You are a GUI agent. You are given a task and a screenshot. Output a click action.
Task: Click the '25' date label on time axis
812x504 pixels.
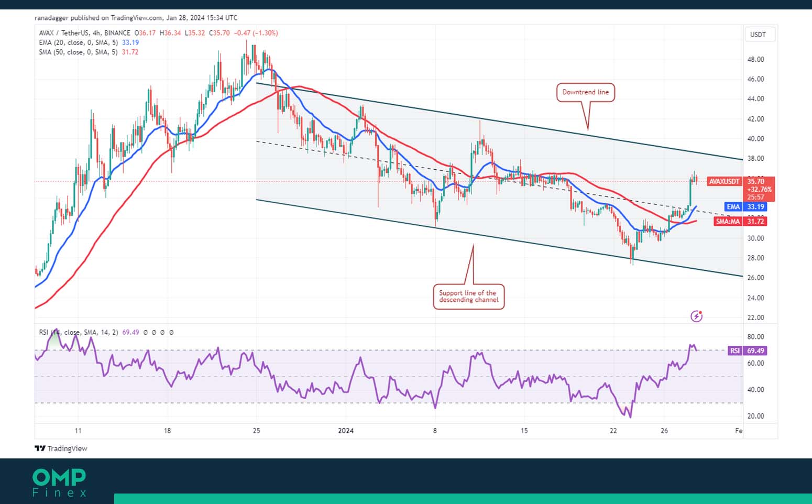coord(256,431)
